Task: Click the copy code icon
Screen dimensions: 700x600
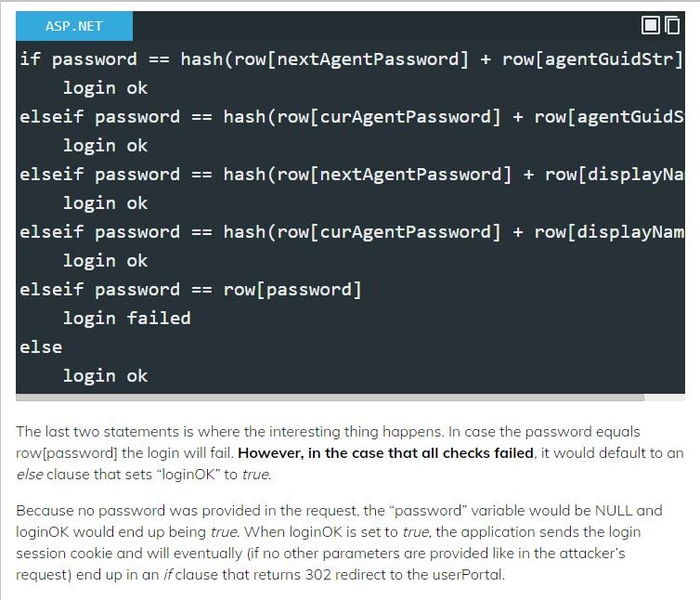Action: coord(672,25)
